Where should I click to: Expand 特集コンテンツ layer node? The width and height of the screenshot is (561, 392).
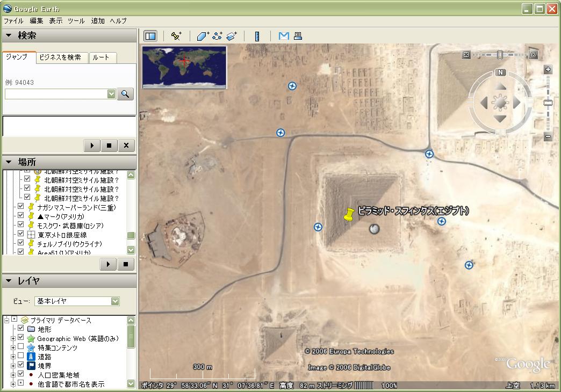coord(13,347)
